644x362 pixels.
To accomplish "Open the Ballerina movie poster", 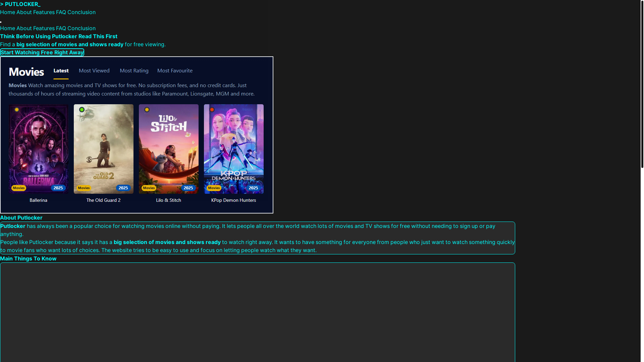I will (x=39, y=149).
